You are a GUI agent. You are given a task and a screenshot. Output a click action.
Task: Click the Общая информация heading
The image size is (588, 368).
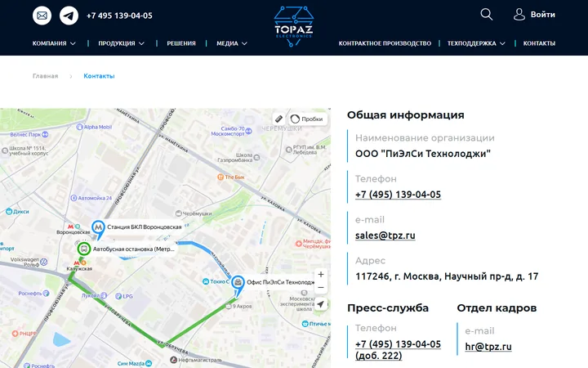tap(405, 115)
